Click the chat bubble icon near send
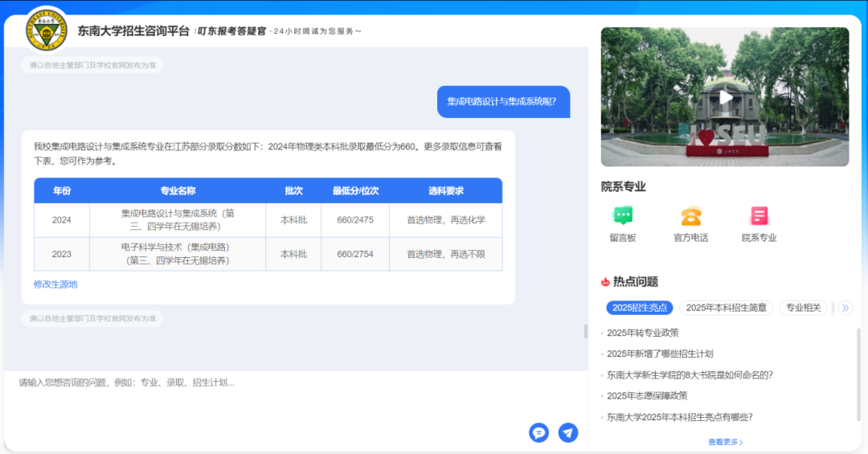The image size is (868, 454). [x=538, y=432]
